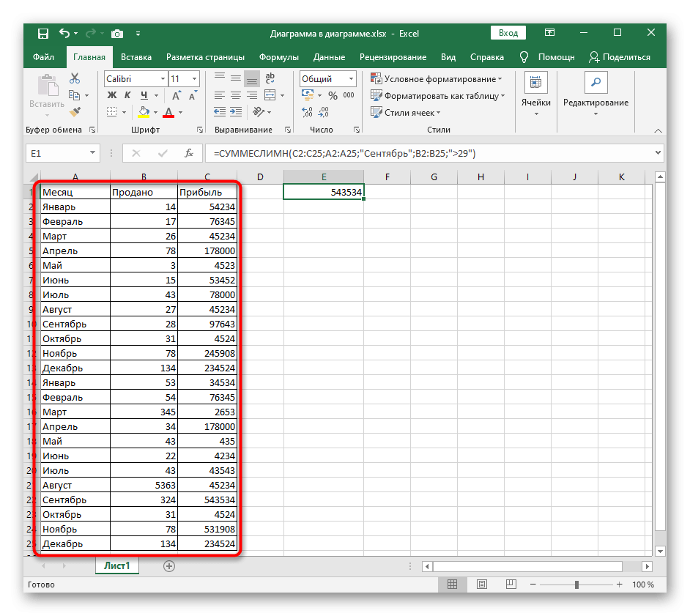Save the workbook with the floppy icon
This screenshot has width=690, height=616.
42,34
